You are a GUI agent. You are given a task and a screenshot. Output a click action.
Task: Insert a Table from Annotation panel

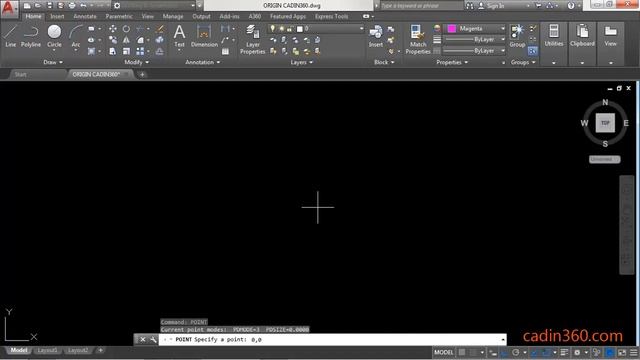point(225,51)
